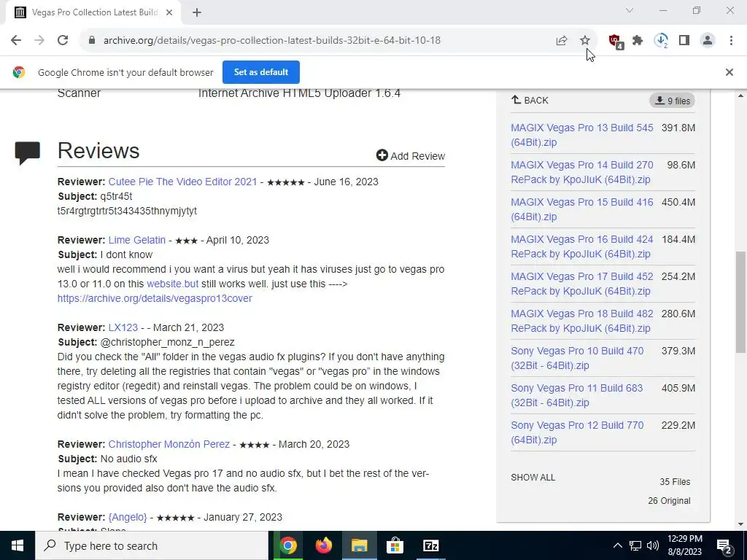Screen dimensions: 747x560
Task: Download MAGIX Vegas Pro 17 Build 452 zip
Action: 581,284
